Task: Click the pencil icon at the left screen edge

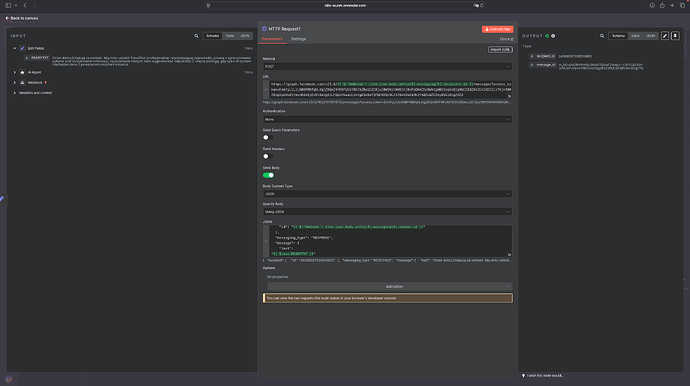Action: (2, 199)
